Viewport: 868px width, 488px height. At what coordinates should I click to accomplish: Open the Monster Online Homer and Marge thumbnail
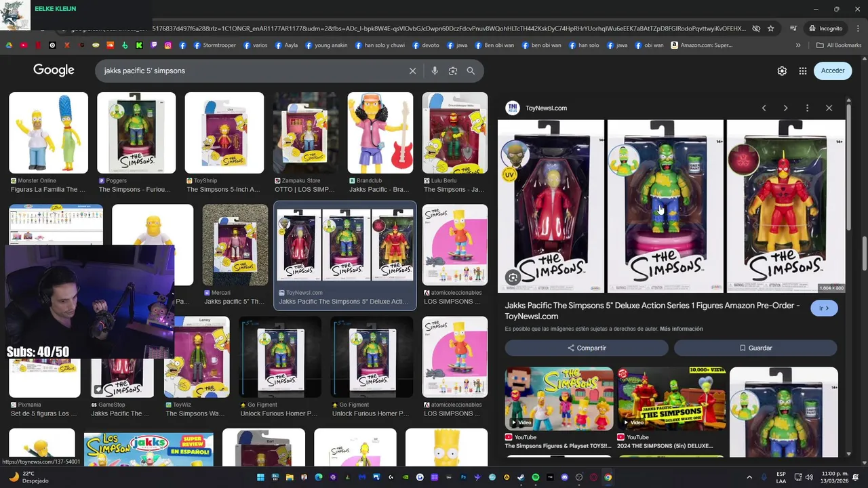[48, 133]
